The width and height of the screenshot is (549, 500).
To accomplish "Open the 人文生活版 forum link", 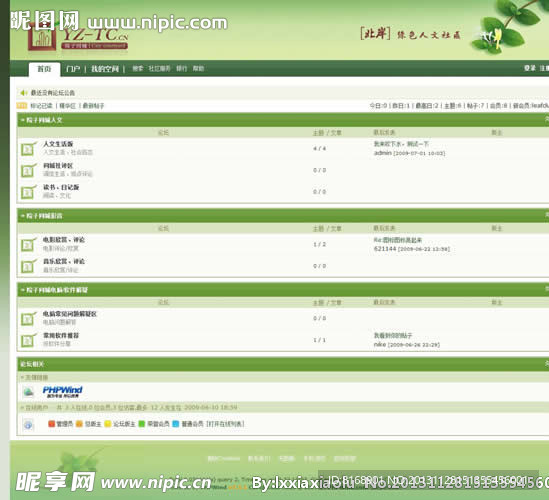I will (x=58, y=144).
